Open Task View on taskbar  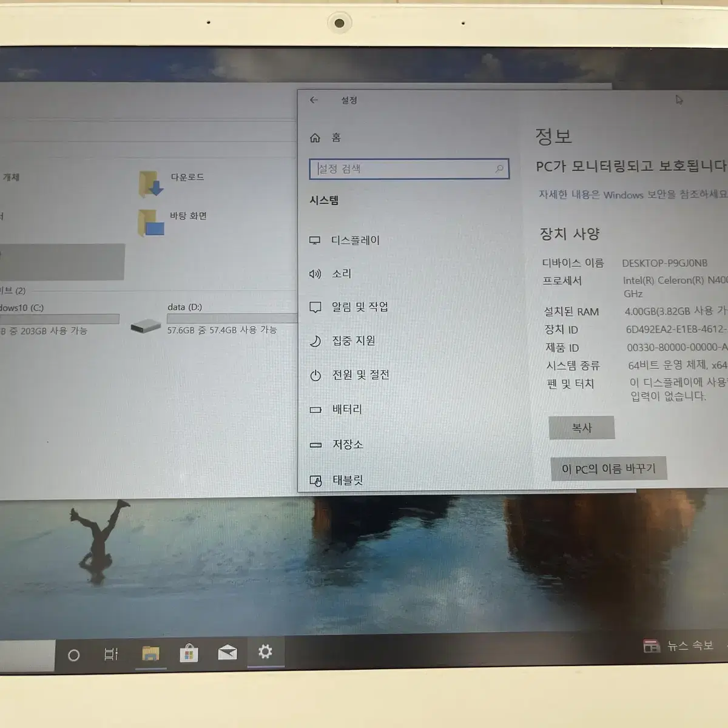click(111, 655)
